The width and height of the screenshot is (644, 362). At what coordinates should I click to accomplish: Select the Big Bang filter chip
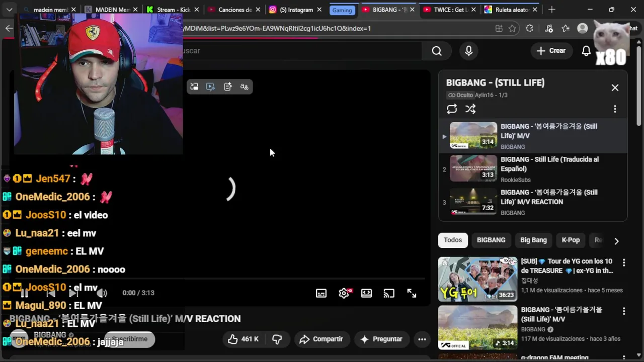(533, 240)
